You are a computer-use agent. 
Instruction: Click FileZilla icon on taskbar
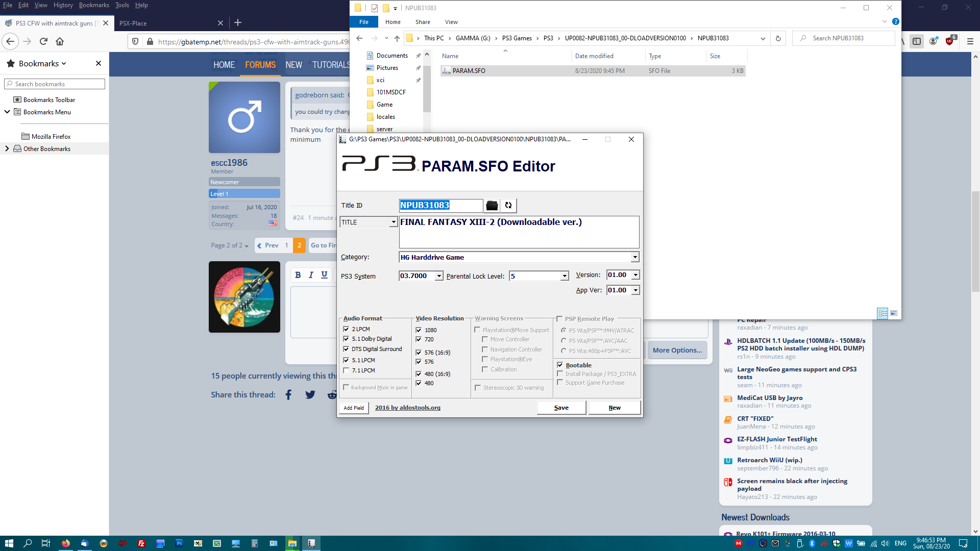141,543
